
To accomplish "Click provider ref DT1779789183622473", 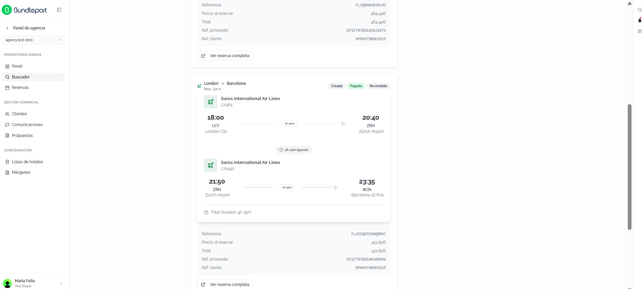I will tap(366, 30).
